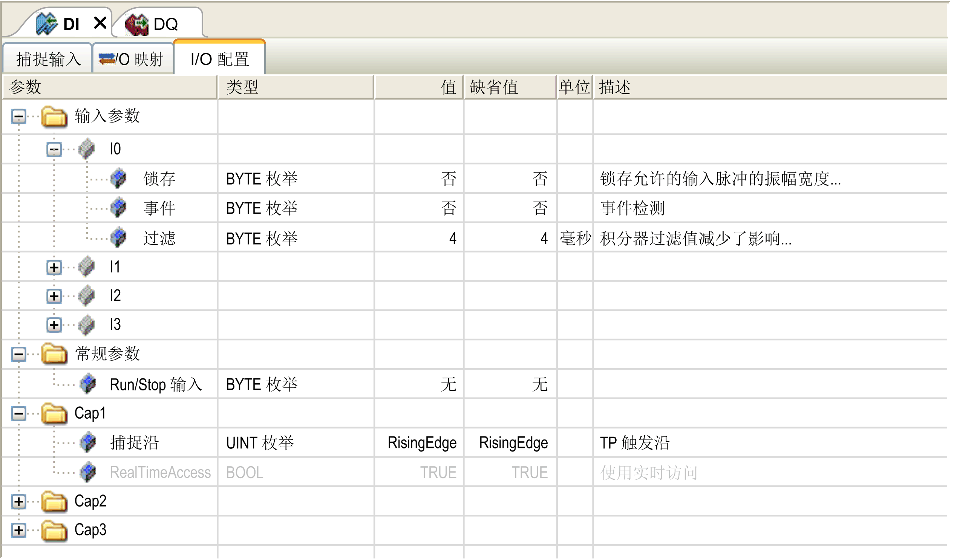Close the DI editor tab
954x560 pixels.
(100, 23)
